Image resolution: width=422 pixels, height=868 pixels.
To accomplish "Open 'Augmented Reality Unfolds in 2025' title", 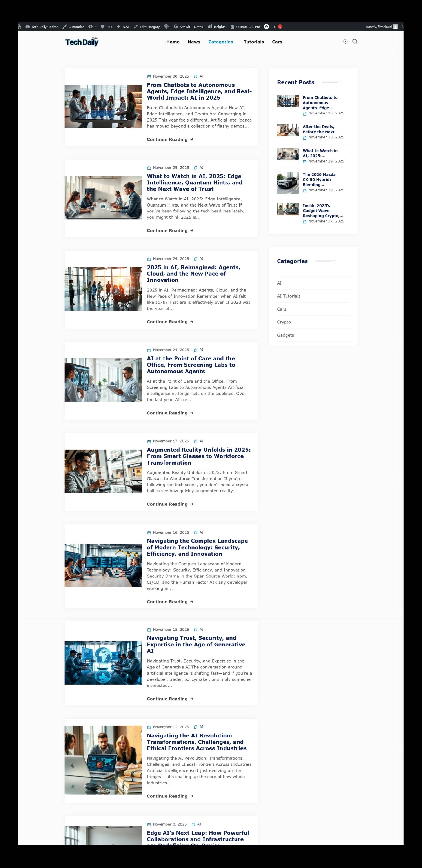I will click(x=199, y=456).
